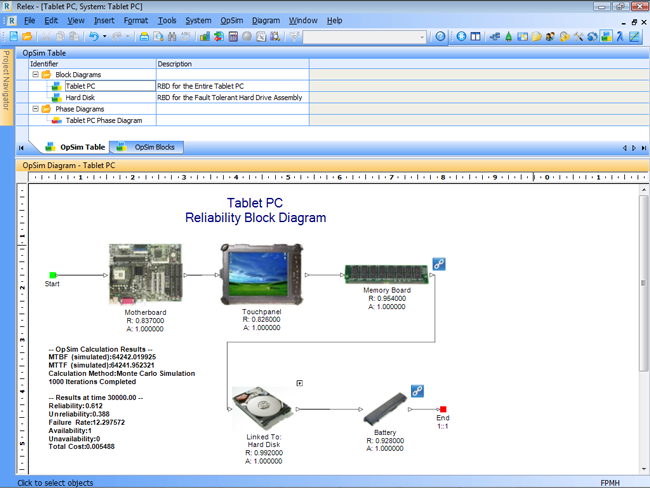Click the New file toolbar icon
Viewport: 650px width, 488px height.
[x=16, y=37]
